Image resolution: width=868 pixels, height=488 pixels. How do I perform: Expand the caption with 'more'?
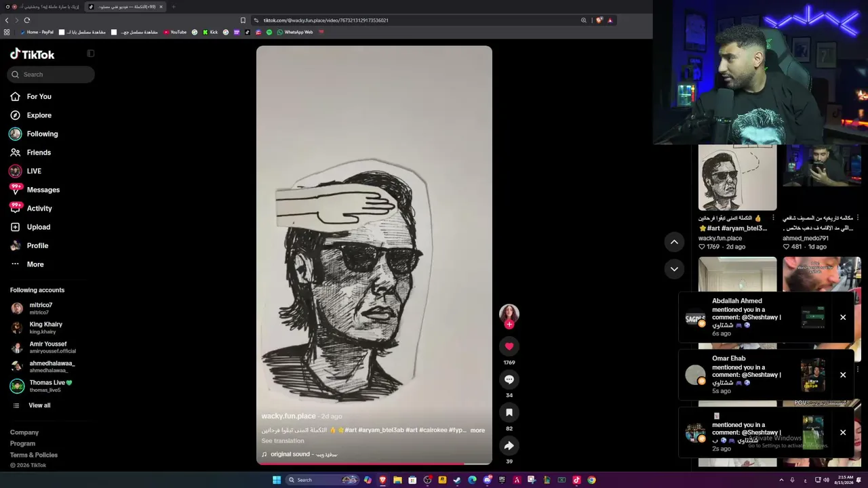pos(477,430)
